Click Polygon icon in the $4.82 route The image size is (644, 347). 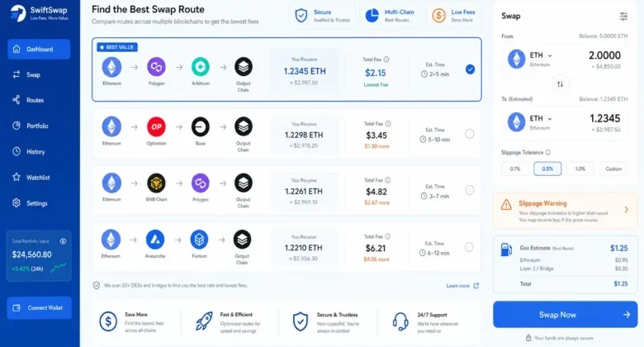pos(201,183)
